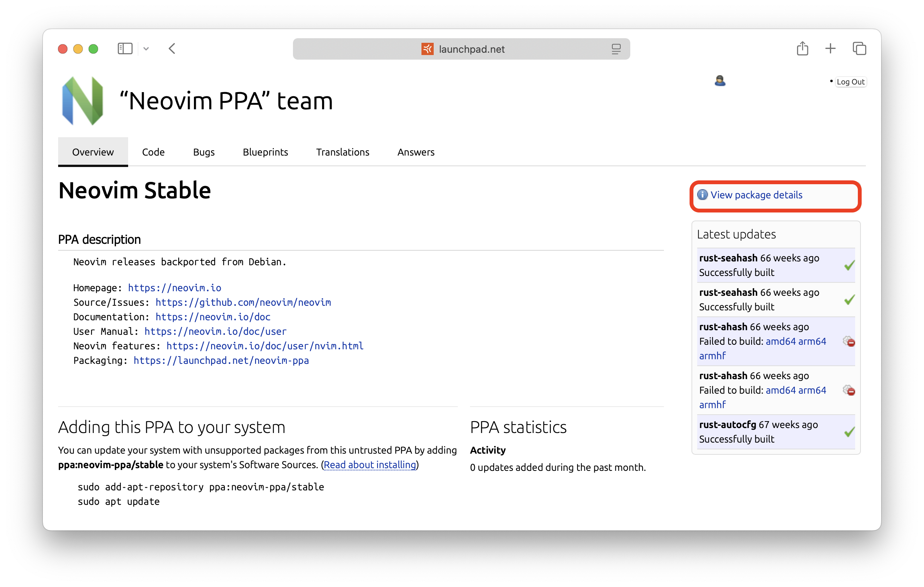Click the launchpad.net address bar

pos(471,49)
